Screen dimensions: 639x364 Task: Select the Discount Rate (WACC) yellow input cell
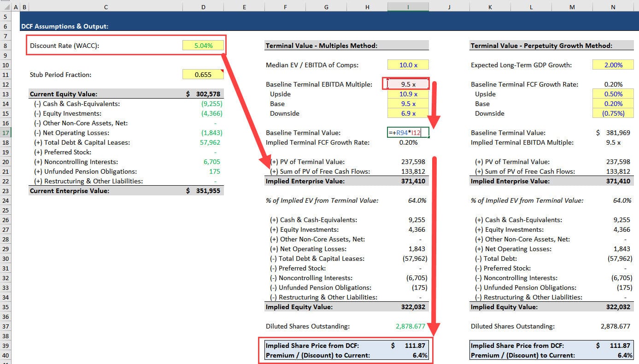[x=203, y=45]
